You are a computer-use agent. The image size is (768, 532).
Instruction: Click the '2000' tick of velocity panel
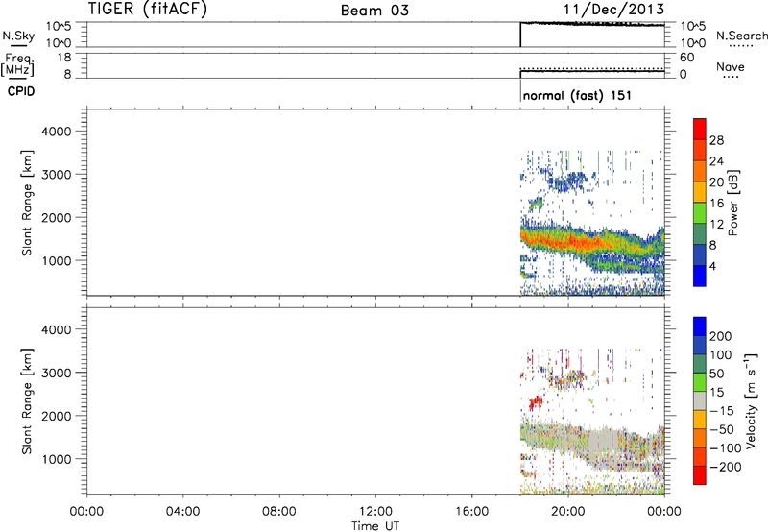click(x=56, y=416)
